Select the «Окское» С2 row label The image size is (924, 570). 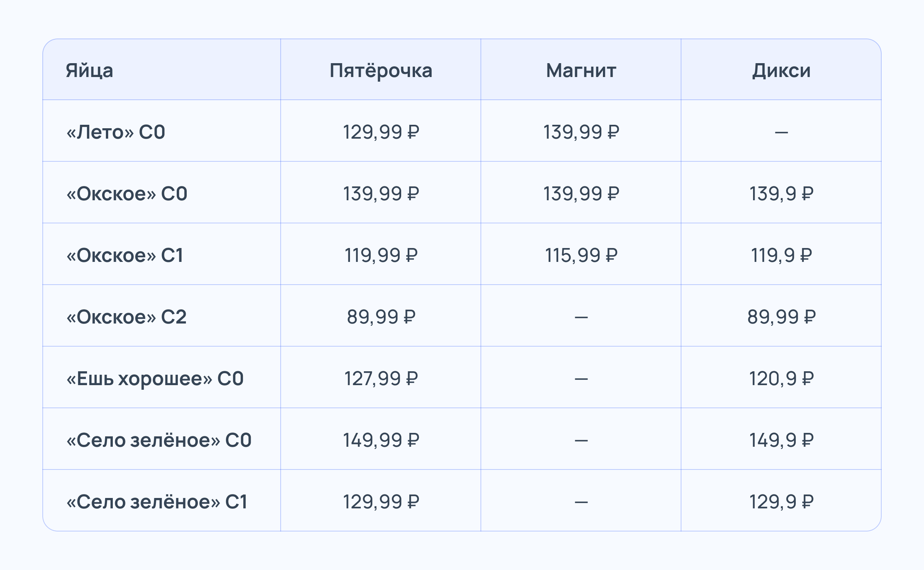click(x=126, y=317)
